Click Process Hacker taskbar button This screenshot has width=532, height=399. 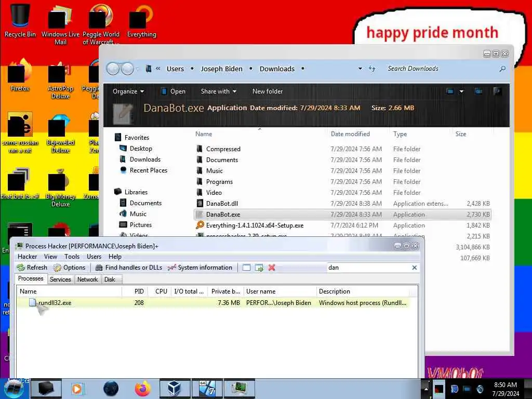240,389
